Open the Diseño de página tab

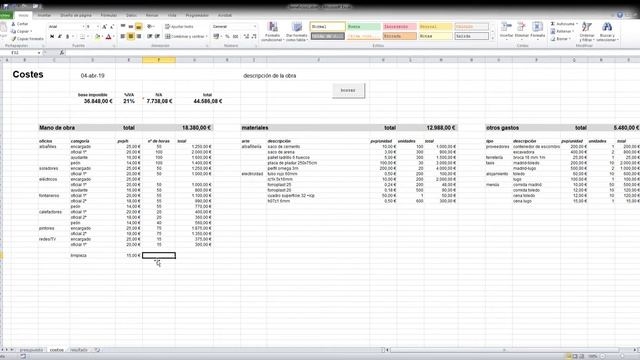tap(76, 15)
